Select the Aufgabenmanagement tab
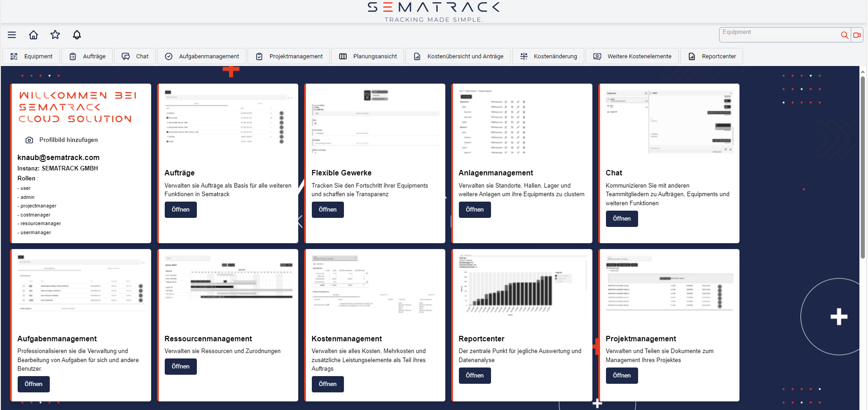 pos(202,57)
